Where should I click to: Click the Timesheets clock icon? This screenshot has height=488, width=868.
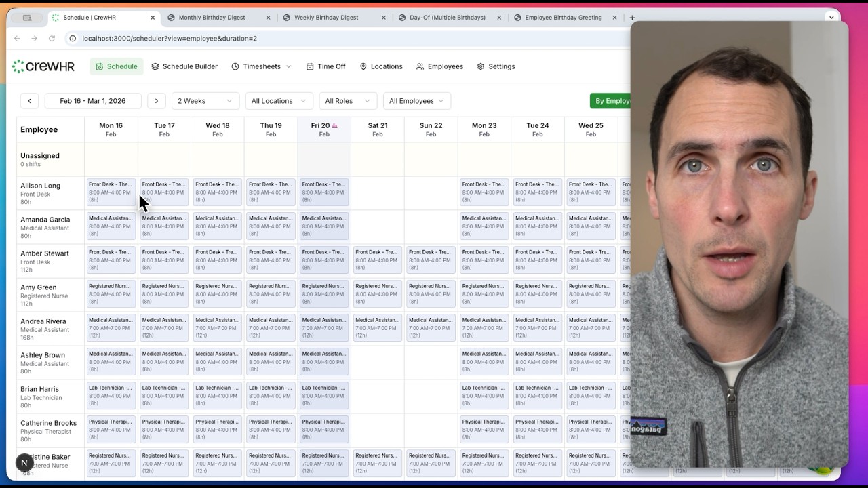point(235,66)
